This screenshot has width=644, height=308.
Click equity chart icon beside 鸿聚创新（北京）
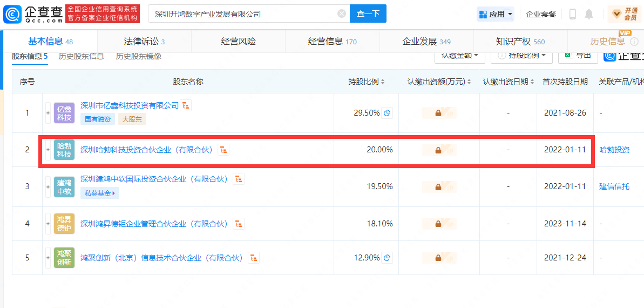254,258
